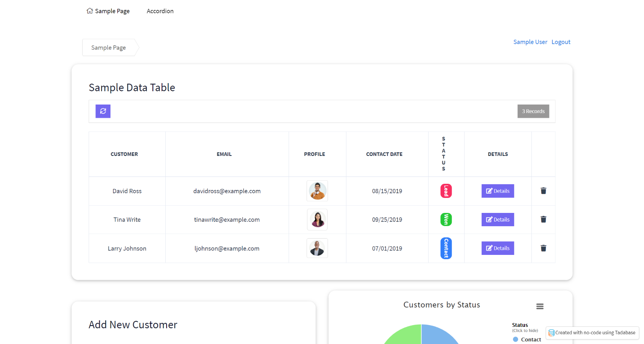The width and height of the screenshot is (644, 344).
Task: Click the red Lead status badge
Action: [446, 191]
